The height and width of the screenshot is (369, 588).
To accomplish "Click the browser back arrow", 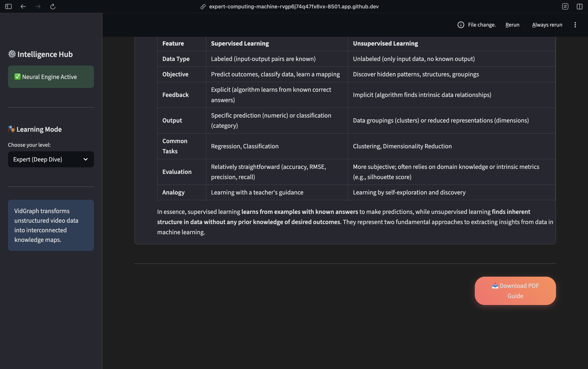I will click(x=23, y=7).
